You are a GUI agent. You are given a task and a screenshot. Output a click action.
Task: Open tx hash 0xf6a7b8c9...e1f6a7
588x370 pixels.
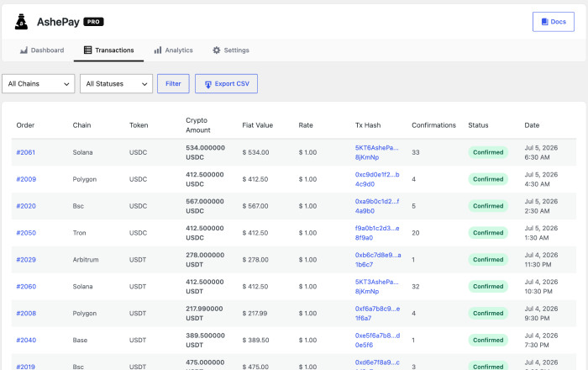coord(378,314)
